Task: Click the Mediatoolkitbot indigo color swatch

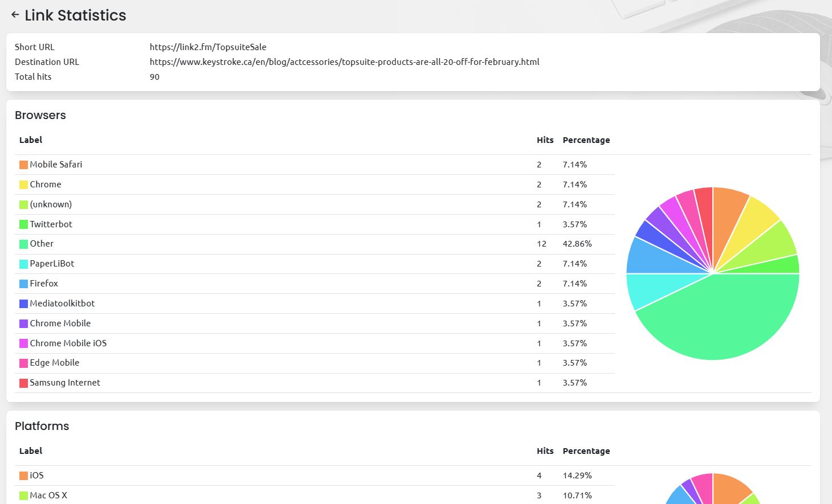Action: (x=23, y=304)
